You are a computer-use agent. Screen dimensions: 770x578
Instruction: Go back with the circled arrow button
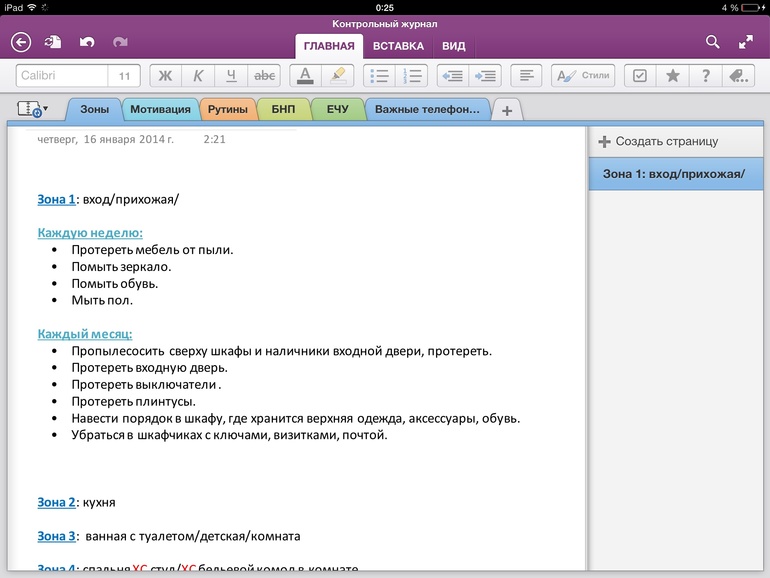pyautogui.click(x=21, y=42)
